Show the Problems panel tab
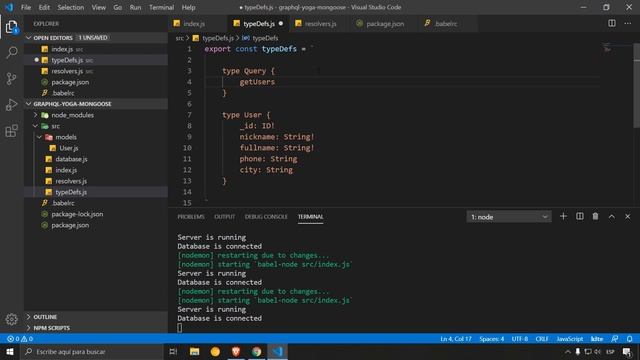 [191, 217]
